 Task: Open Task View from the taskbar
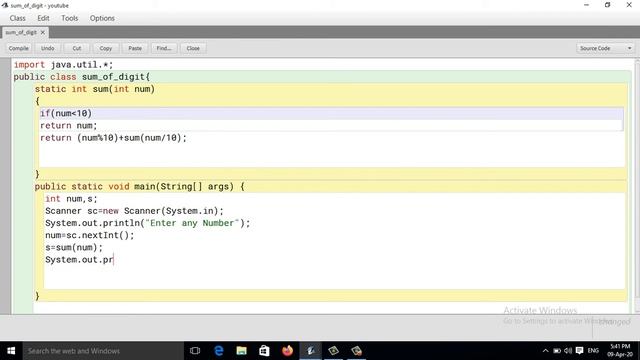click(195, 351)
